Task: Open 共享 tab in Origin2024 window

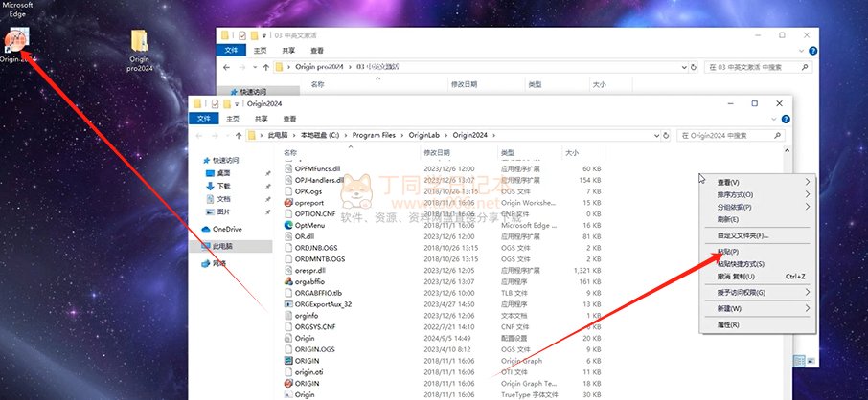Action: pyautogui.click(x=262, y=119)
